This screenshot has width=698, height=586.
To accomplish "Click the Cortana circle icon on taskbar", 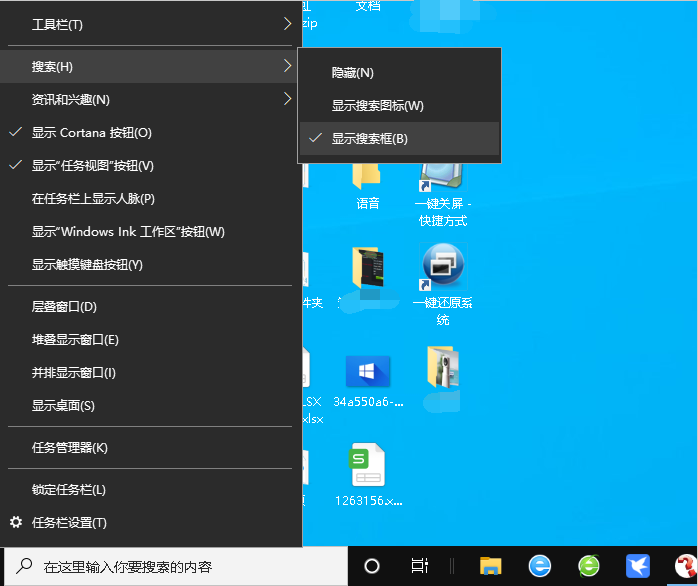I will coord(372,566).
